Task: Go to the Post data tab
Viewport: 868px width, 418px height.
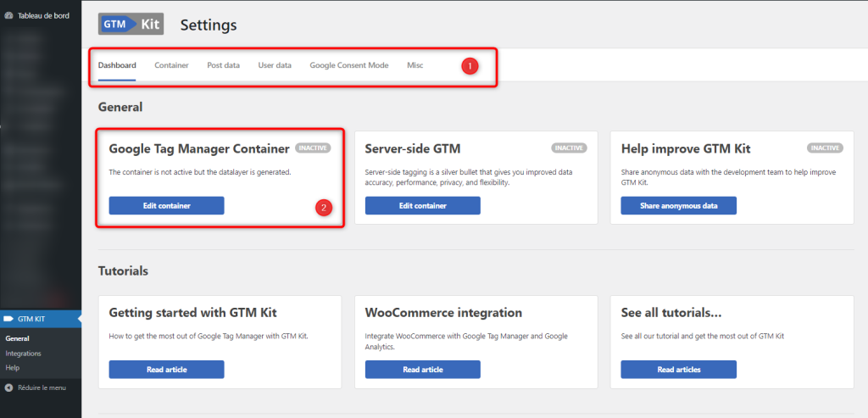Action: coord(224,65)
